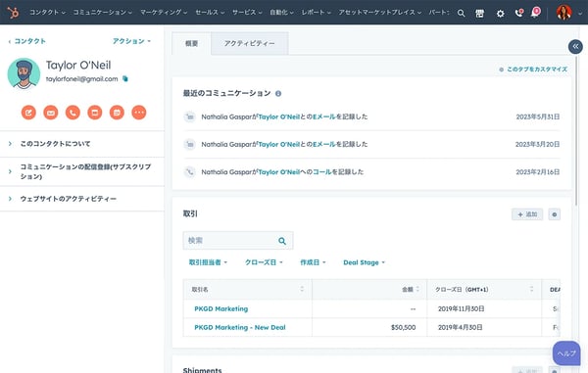Open the marketplace storefront icon

[x=479, y=14]
